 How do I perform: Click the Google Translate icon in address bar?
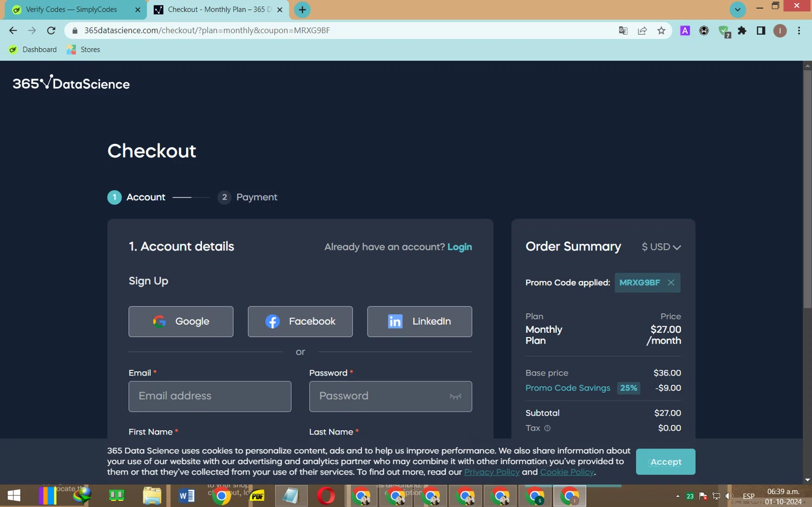click(x=623, y=30)
